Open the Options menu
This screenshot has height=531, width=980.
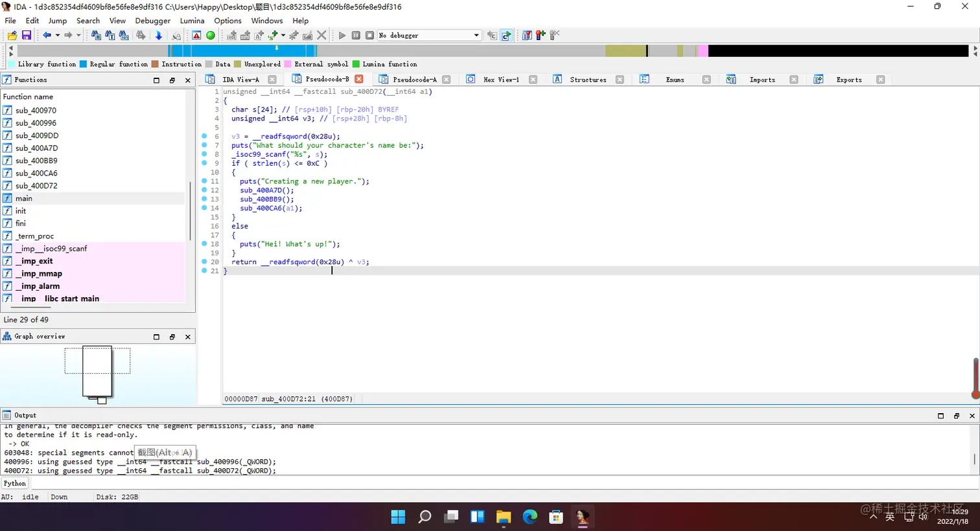click(x=228, y=21)
